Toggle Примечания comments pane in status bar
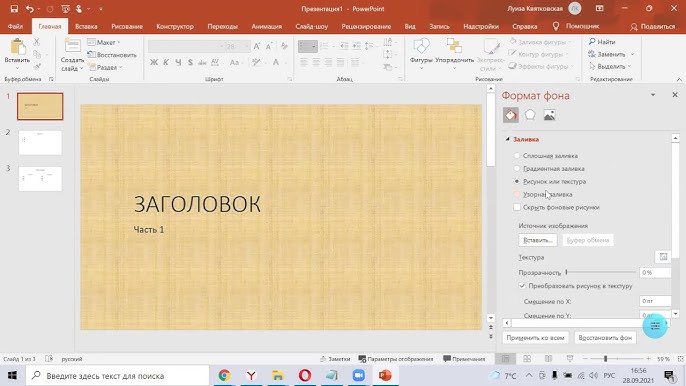Viewport: 686px width, 386px height. coord(464,359)
